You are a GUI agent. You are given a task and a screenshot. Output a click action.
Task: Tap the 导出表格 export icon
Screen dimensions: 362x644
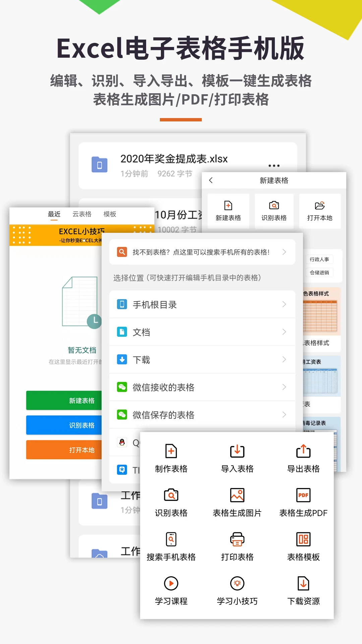pos(303,451)
